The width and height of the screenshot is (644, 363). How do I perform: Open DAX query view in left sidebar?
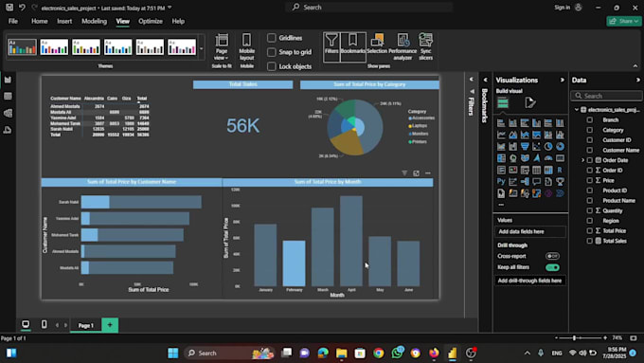tap(8, 130)
